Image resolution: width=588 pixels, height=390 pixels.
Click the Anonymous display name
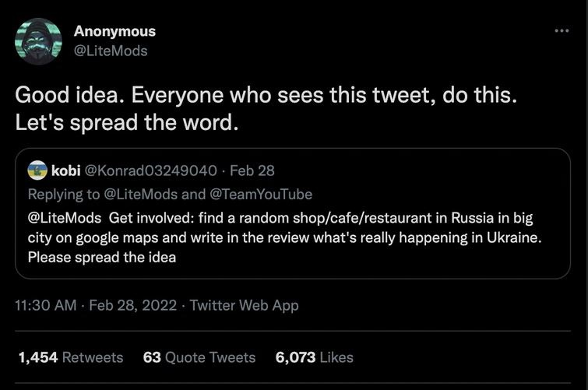click(x=114, y=31)
